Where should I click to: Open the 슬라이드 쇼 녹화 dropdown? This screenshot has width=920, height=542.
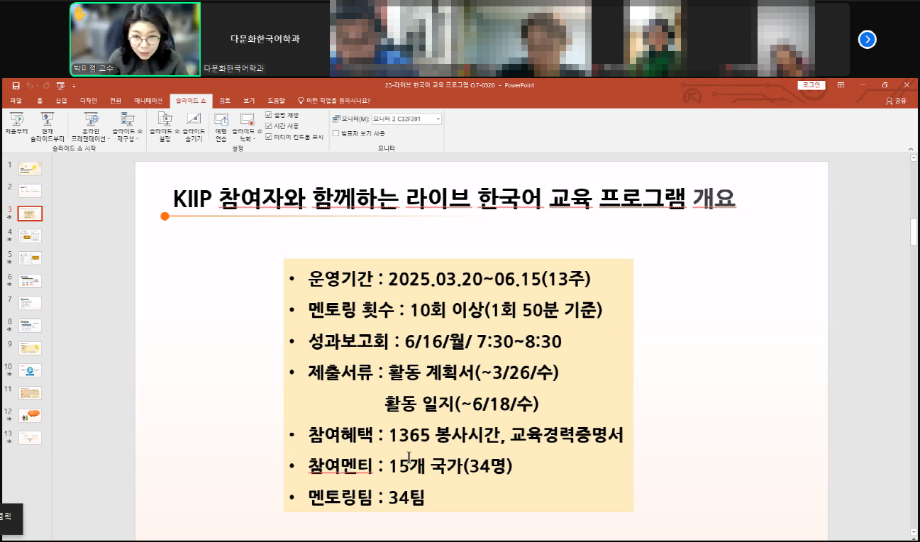pos(247,127)
